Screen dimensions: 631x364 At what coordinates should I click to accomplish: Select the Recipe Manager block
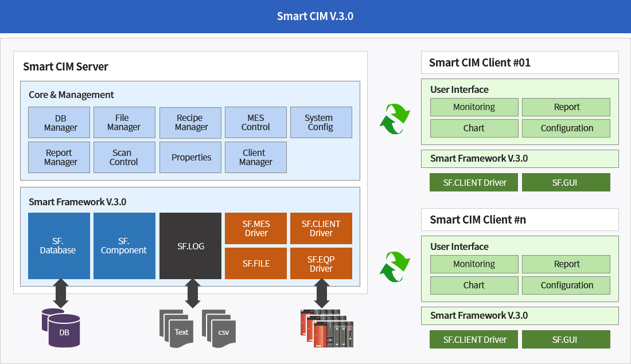point(190,123)
